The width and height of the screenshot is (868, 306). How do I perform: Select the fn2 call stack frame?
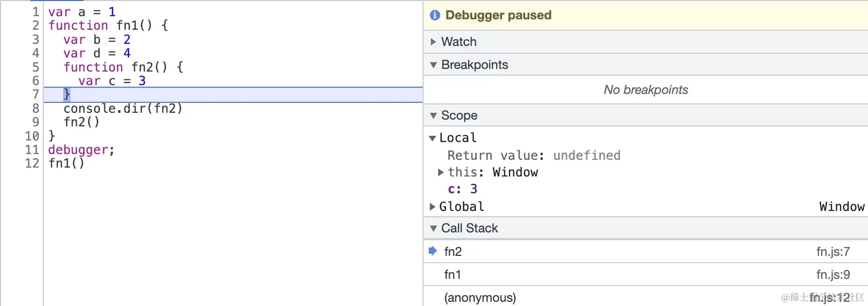click(x=453, y=252)
